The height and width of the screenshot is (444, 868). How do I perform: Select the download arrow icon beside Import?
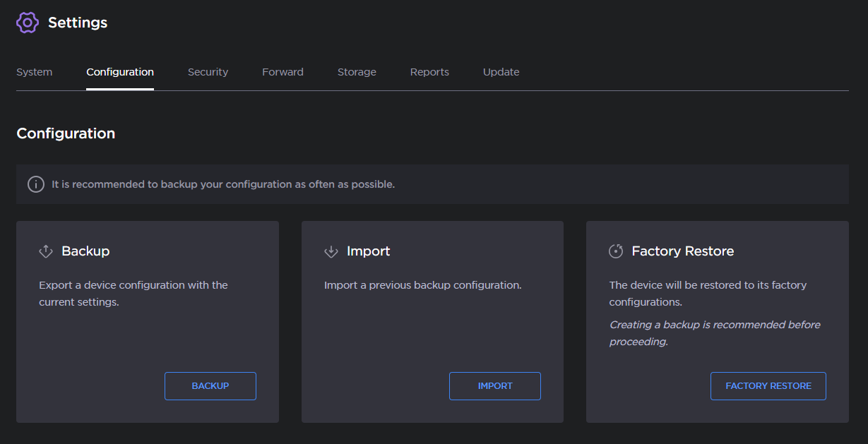[x=331, y=251]
